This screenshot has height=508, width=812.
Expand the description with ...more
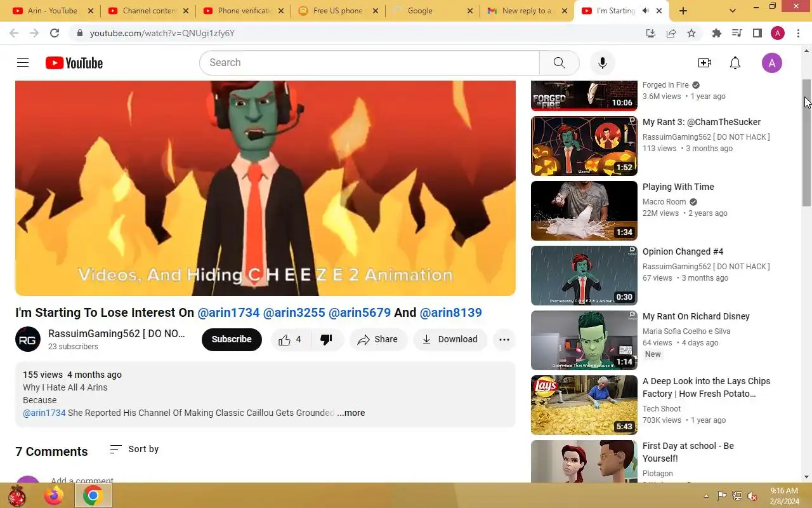coord(351,413)
